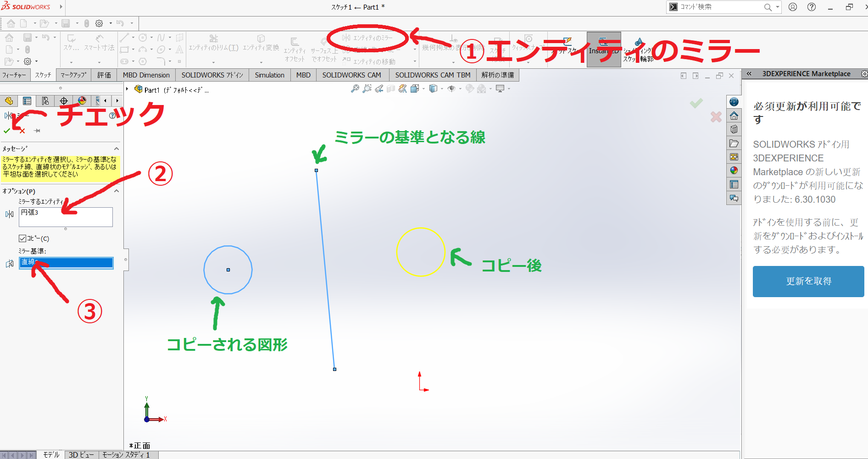Select the Zoom to Area tool
Image resolution: width=868 pixels, height=459 pixels.
click(x=367, y=89)
